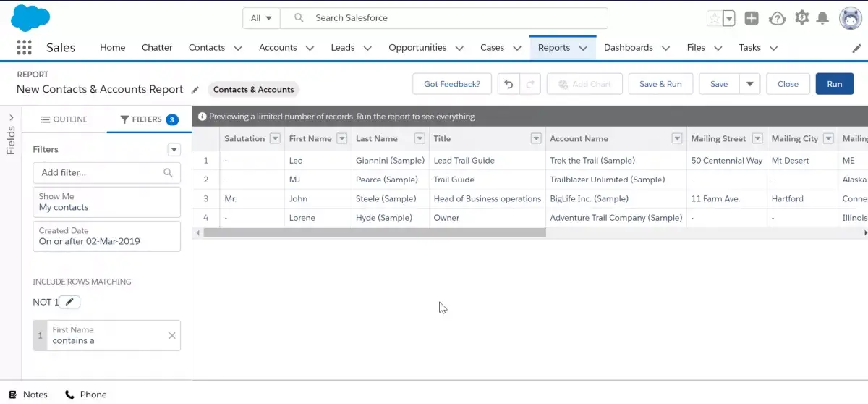Open Title column dropdown menu
The width and height of the screenshot is (868, 404).
[536, 139]
